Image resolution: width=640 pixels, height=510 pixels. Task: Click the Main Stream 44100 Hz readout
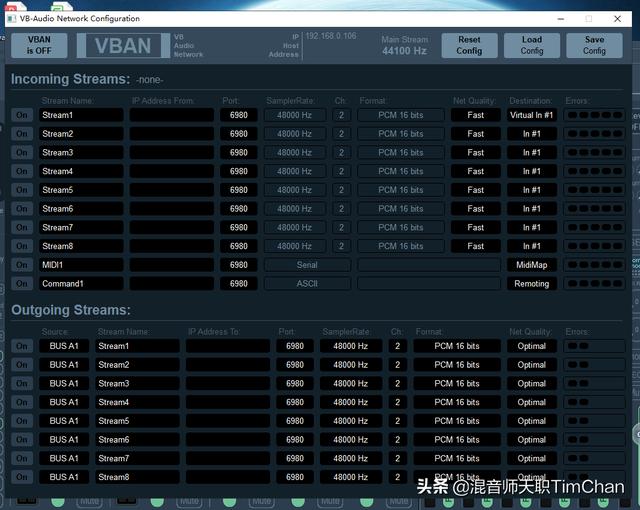click(404, 45)
